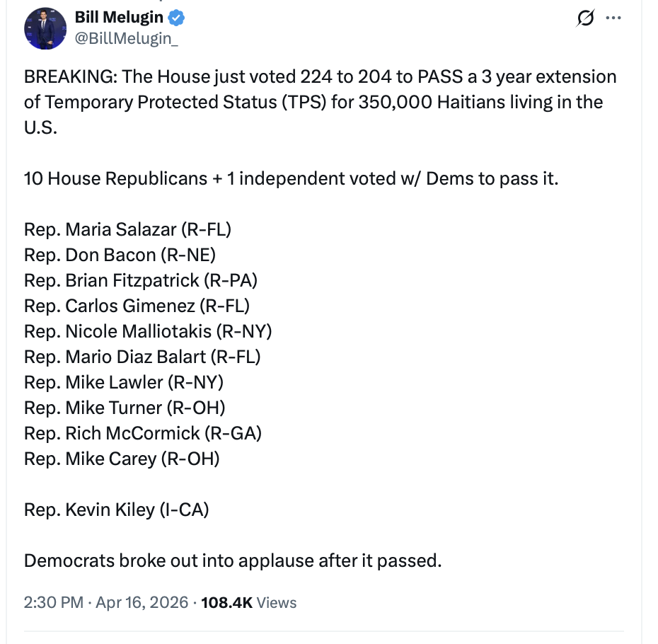This screenshot has height=644, width=658.
Task: Open the 2:30 PM Apr 16, 2026 timestamp
Action: point(106,602)
